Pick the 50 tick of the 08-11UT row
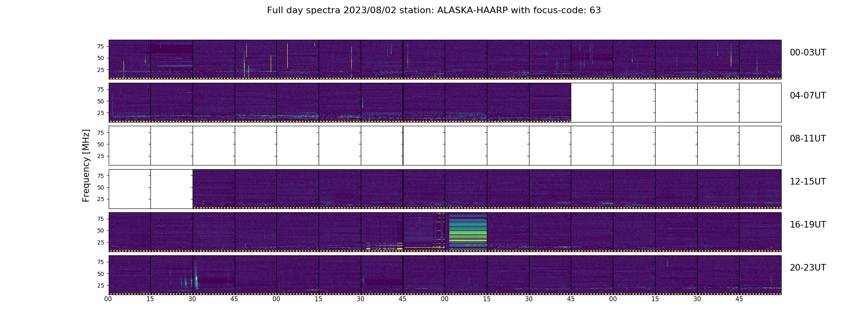868x331 pixels. point(100,144)
